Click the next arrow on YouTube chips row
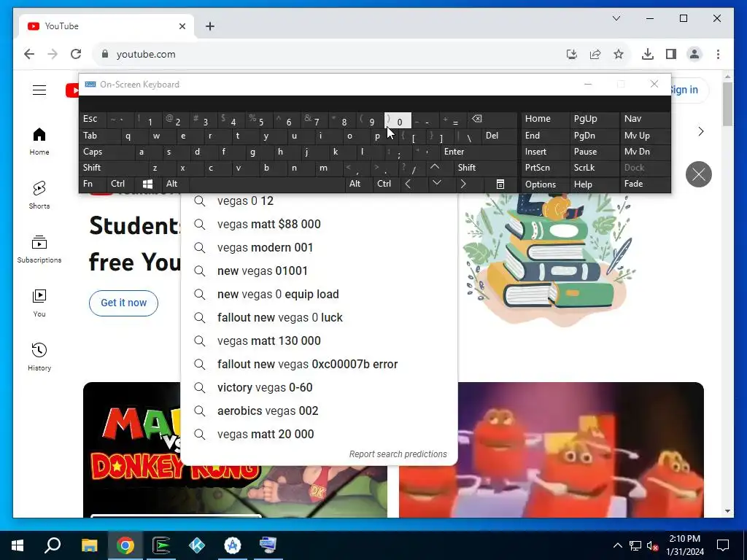 (701, 131)
